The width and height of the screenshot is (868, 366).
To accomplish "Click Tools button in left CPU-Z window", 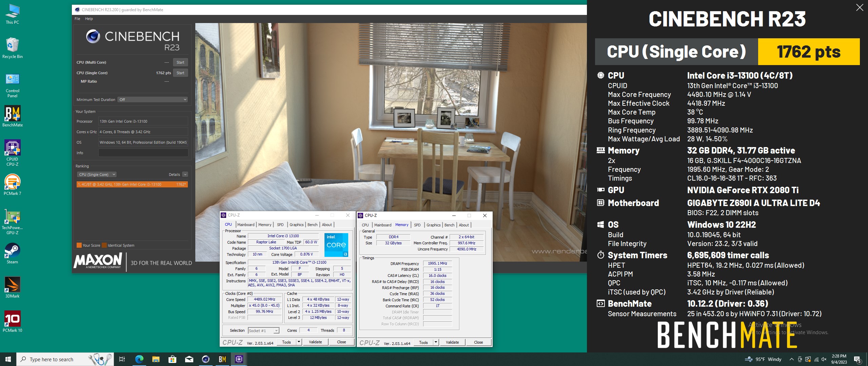I will [287, 342].
